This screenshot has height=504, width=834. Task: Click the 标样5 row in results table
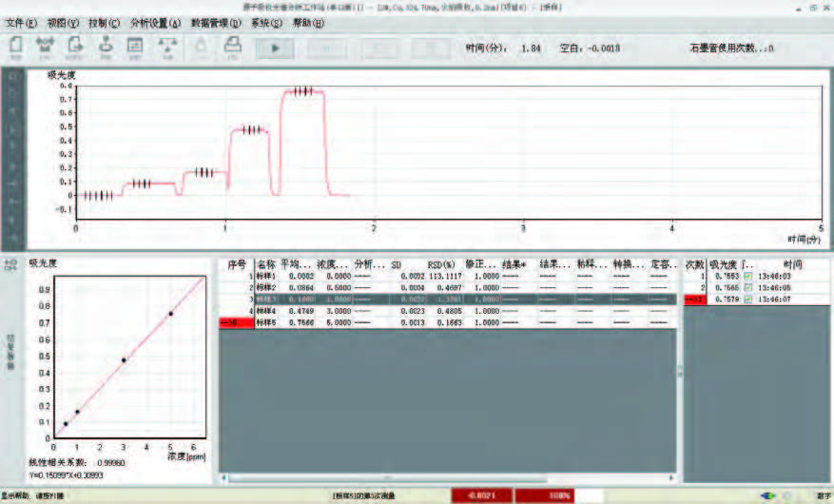tap(447, 322)
